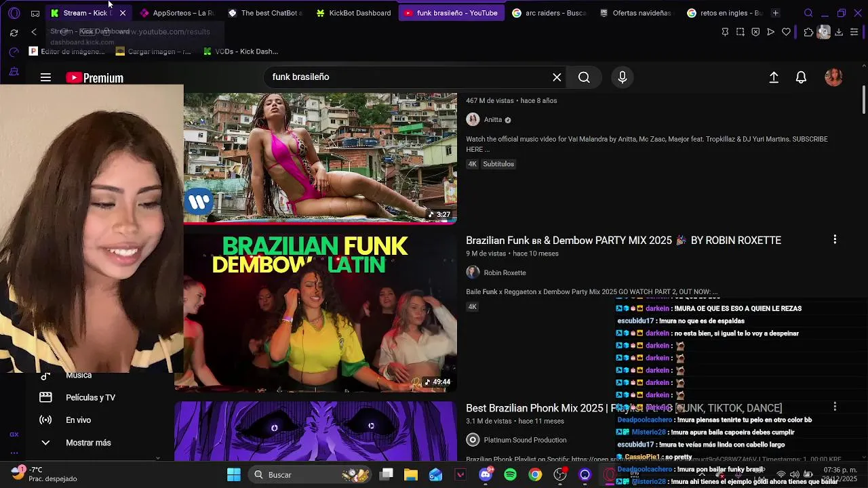Open Platinum Sound Production channel avatar
Screen dimensions: 868x488
click(473, 440)
